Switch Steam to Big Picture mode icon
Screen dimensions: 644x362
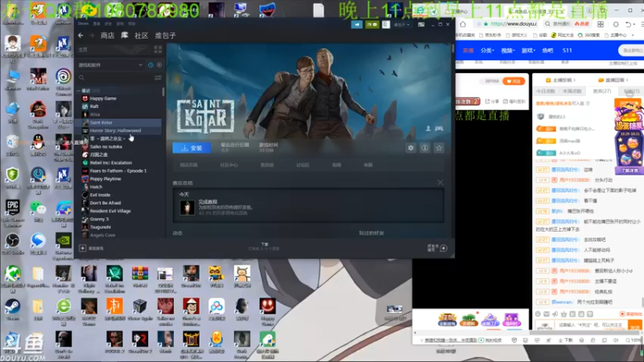(421, 25)
